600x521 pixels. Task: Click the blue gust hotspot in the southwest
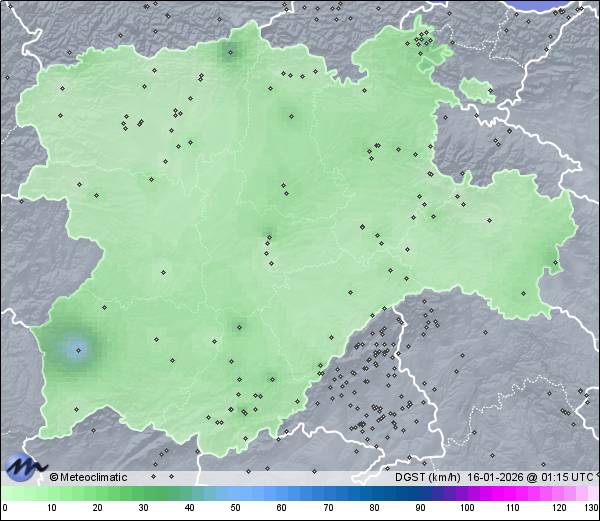78,348
